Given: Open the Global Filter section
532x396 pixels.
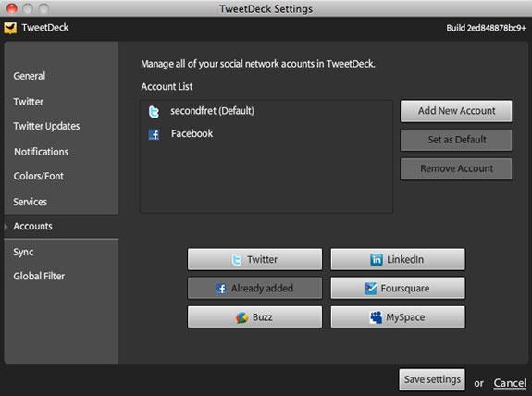Looking at the screenshot, I should pos(39,277).
